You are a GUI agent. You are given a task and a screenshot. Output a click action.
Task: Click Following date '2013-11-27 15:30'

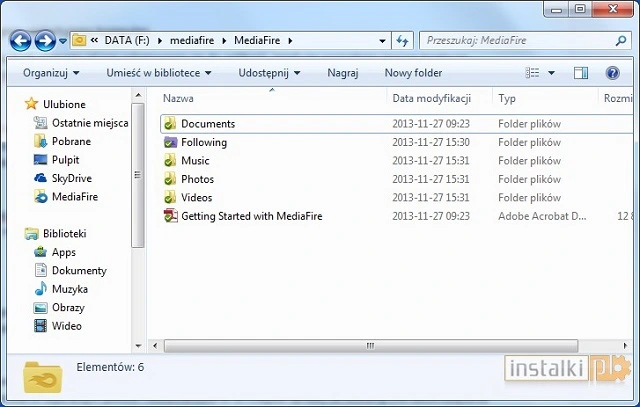point(431,142)
